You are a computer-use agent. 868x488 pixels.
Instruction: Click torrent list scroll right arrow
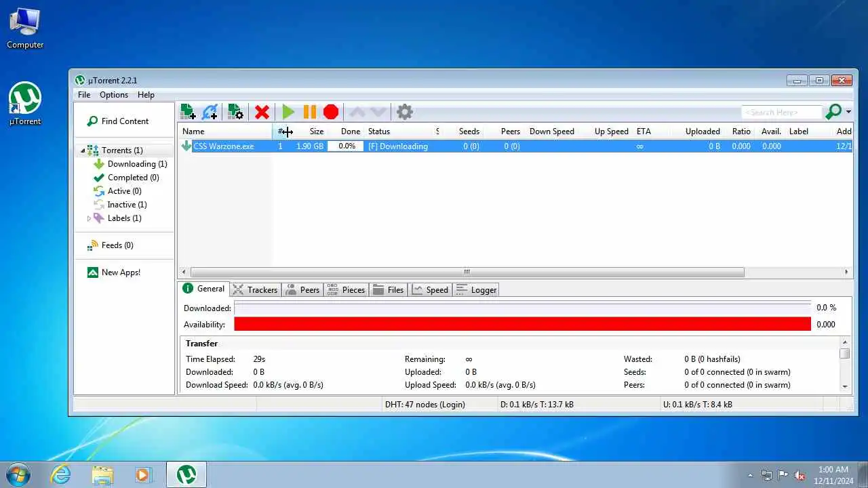(x=846, y=272)
